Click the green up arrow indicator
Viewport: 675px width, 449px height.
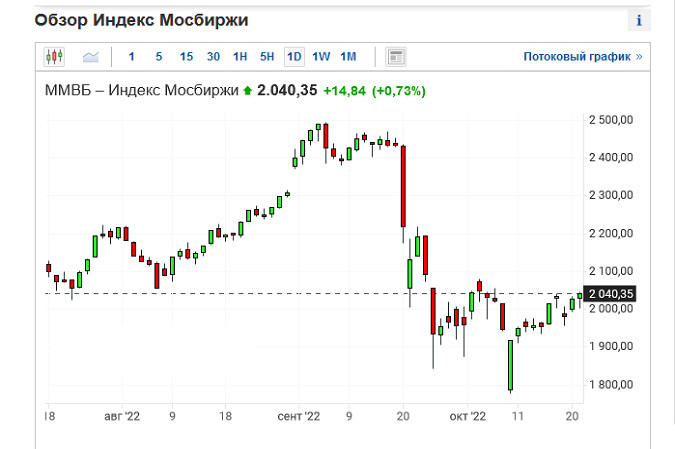pos(247,91)
